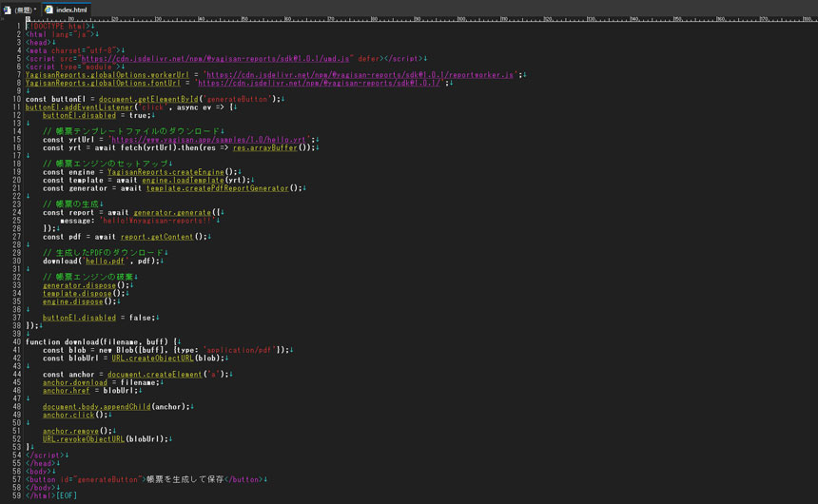The image size is (818, 504).
Task: Click the browser icon on the index.html tab
Action: click(x=49, y=10)
